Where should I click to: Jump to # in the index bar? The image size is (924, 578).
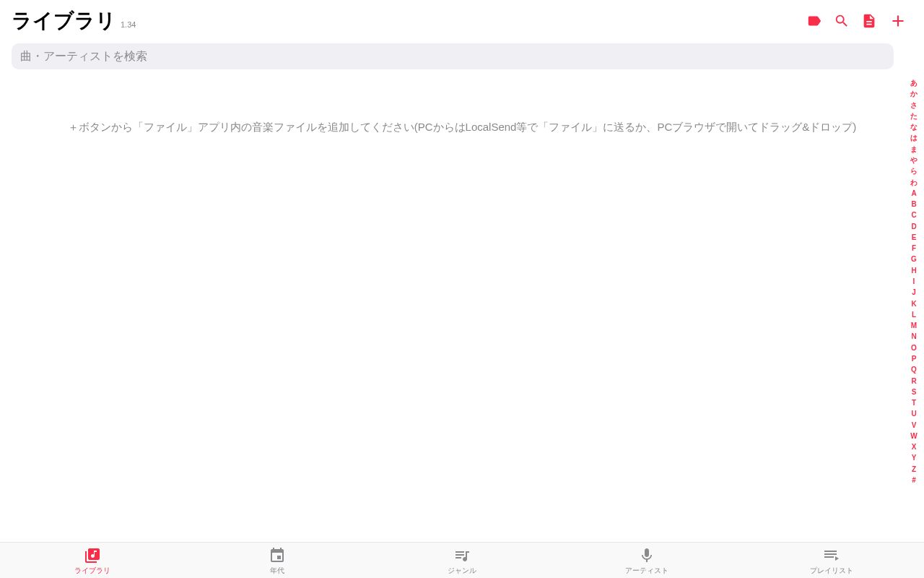coord(914,480)
